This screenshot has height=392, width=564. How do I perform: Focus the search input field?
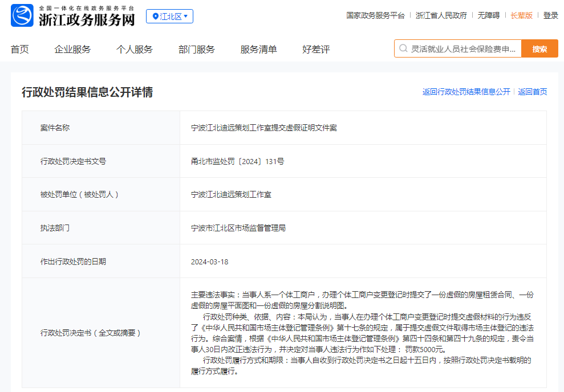(465, 49)
